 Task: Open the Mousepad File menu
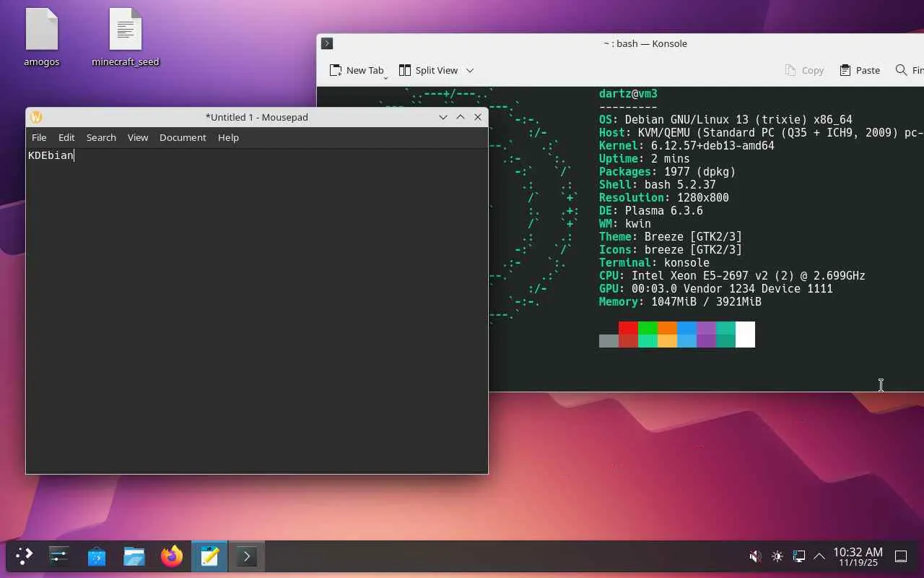pyautogui.click(x=39, y=137)
